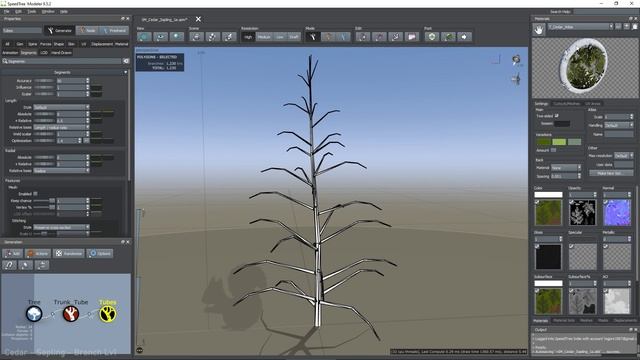The image size is (640, 360).
Task: Click the hand icon in Materials panel
Action: pos(539,30)
